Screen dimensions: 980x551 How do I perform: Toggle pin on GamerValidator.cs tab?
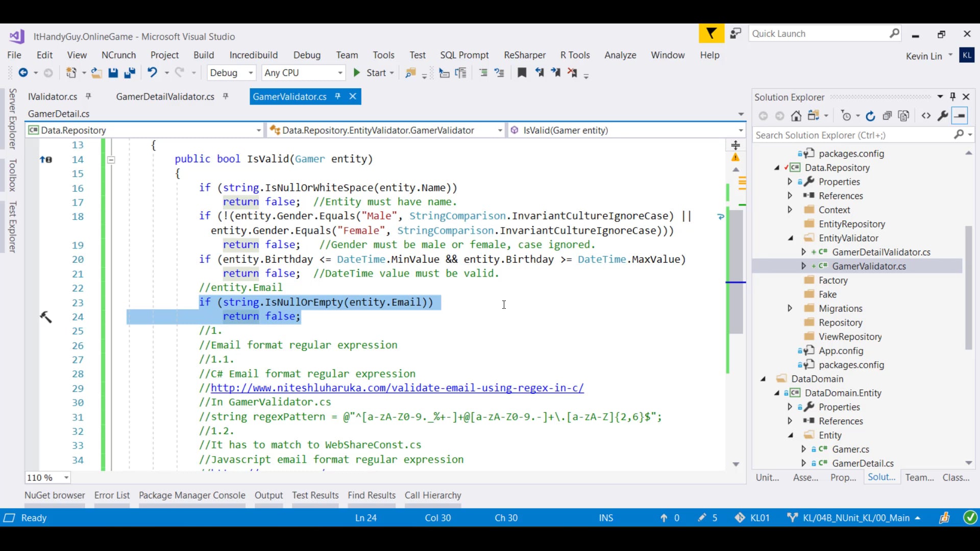pyautogui.click(x=337, y=96)
